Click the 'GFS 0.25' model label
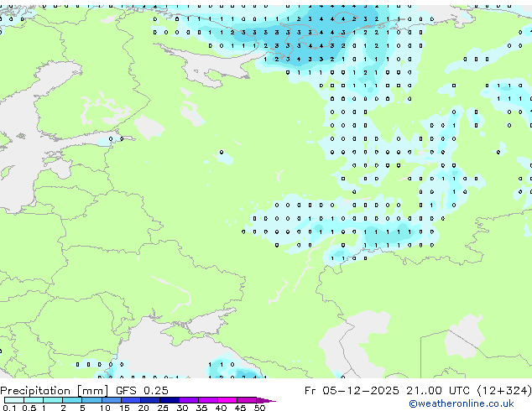The width and height of the screenshot is (532, 411). [142, 391]
